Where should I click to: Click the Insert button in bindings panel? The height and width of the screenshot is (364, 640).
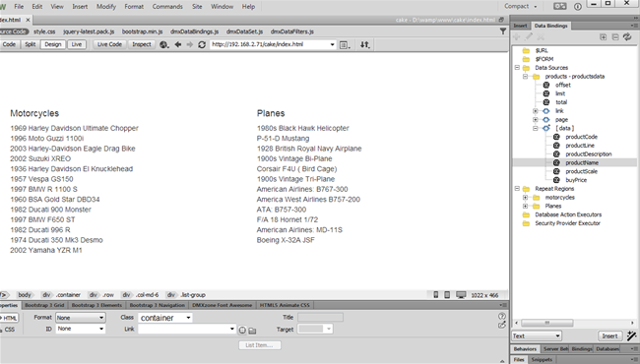pos(609,335)
